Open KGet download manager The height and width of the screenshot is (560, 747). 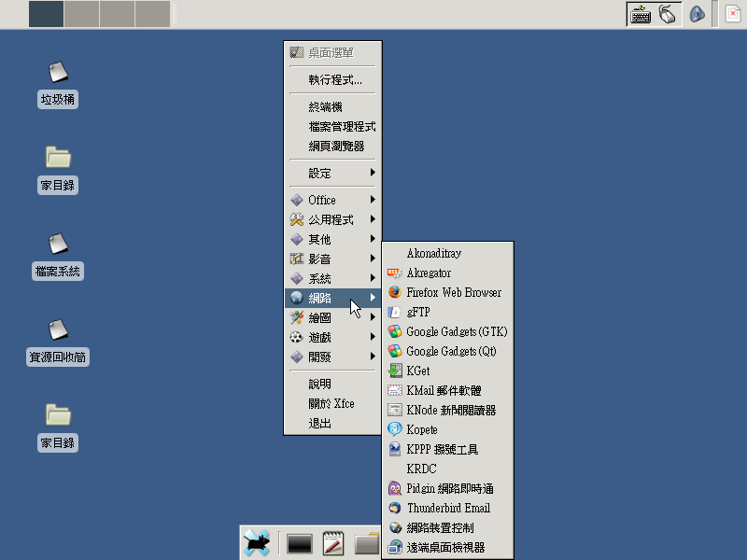pyautogui.click(x=417, y=371)
